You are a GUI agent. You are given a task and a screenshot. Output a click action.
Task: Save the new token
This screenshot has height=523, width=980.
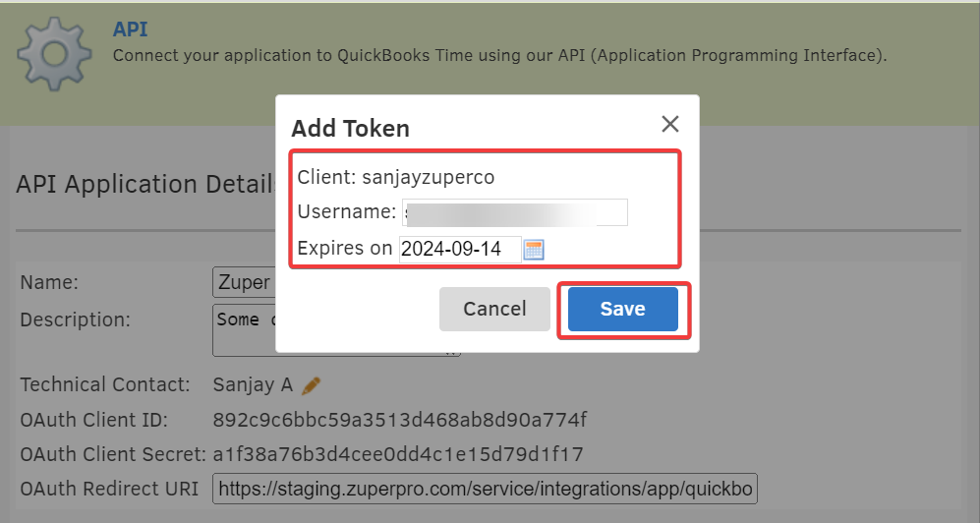click(x=622, y=309)
